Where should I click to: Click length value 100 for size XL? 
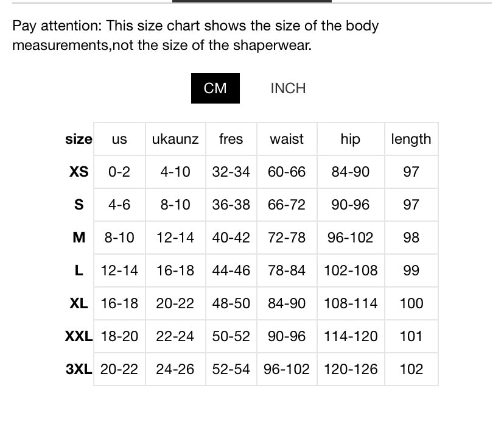pyautogui.click(x=411, y=303)
